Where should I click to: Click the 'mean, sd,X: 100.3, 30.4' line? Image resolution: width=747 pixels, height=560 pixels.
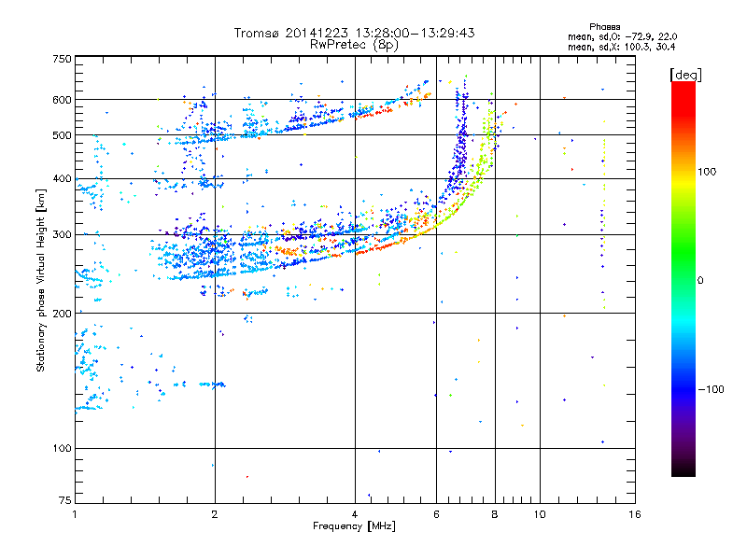[x=621, y=47]
